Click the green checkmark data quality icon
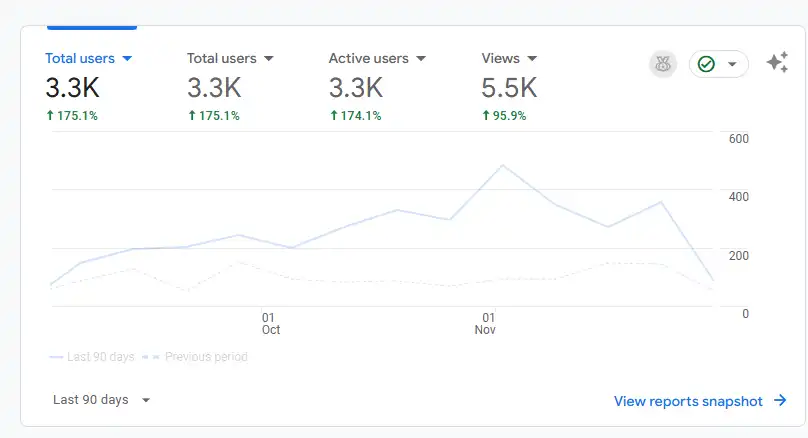808x438 pixels. pyautogui.click(x=706, y=64)
